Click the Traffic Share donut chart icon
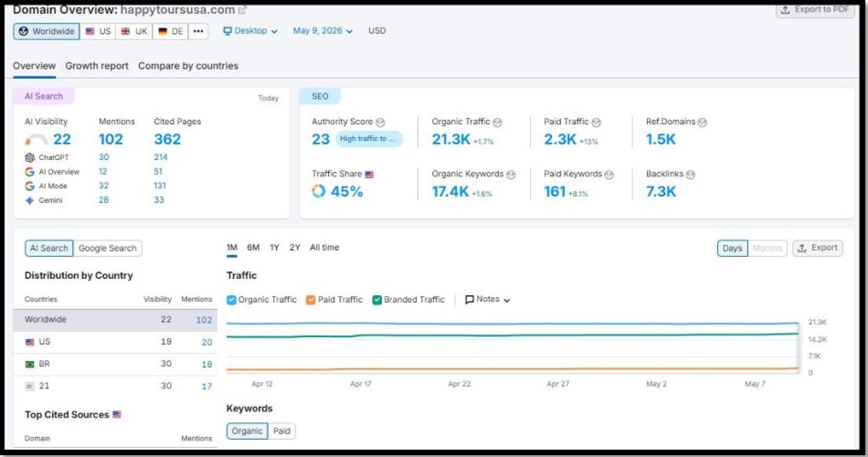868x457 pixels. [x=319, y=191]
